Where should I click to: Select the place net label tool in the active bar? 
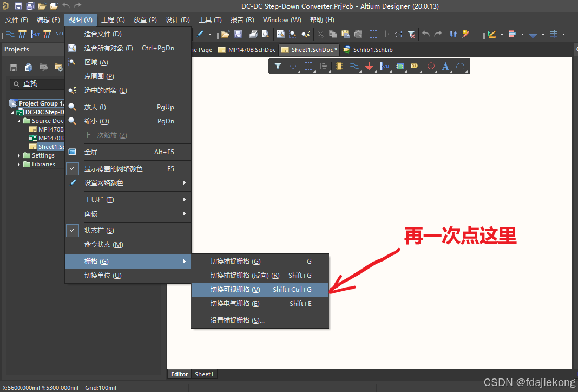[x=385, y=66]
